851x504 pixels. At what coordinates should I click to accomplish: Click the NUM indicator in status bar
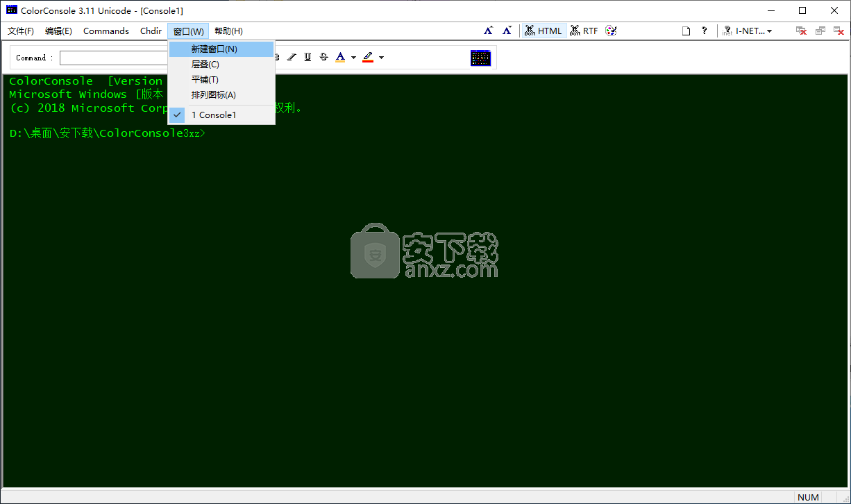(x=808, y=497)
